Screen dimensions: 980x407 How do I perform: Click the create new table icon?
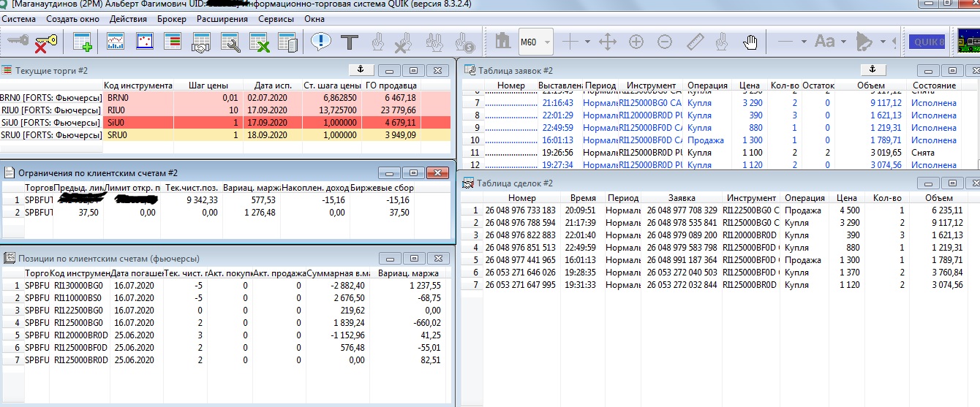(x=83, y=42)
